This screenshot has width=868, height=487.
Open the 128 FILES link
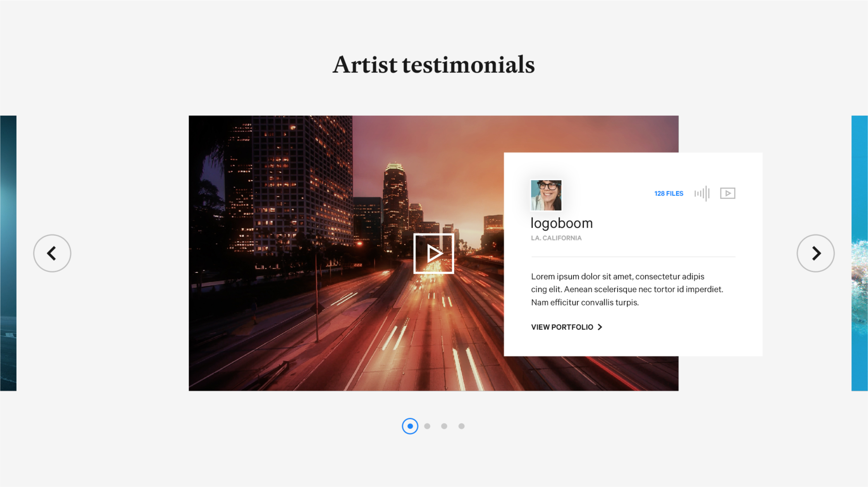669,194
